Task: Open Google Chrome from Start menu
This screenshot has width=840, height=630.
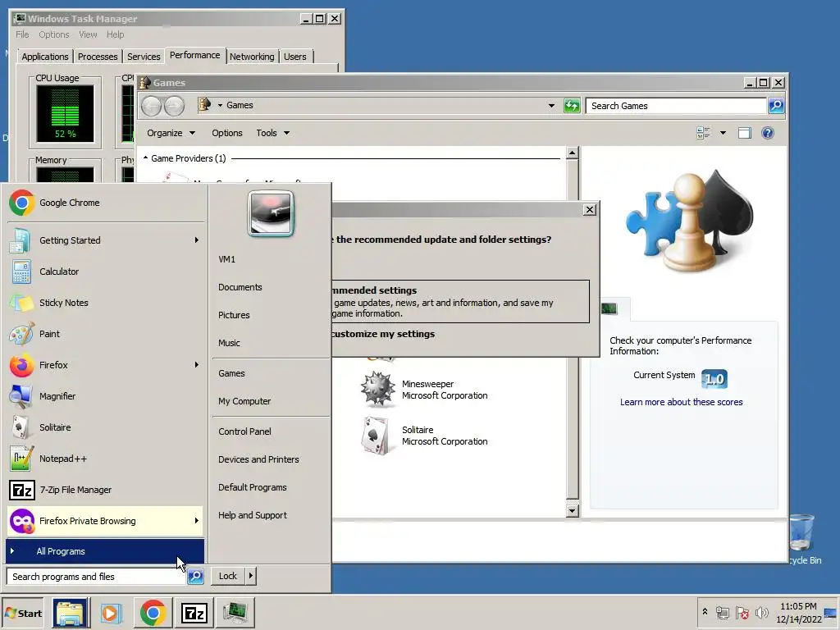Action: 106,203
